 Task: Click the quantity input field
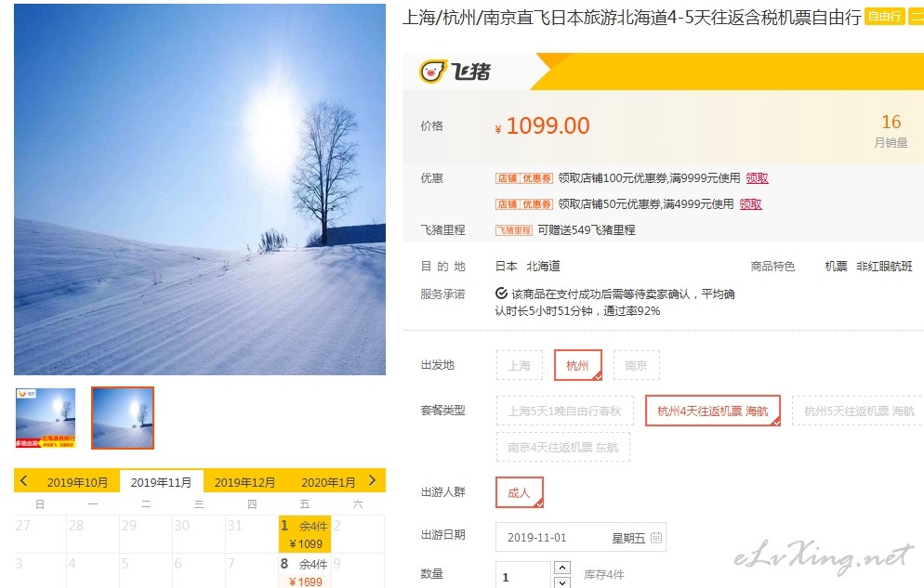[x=523, y=576]
